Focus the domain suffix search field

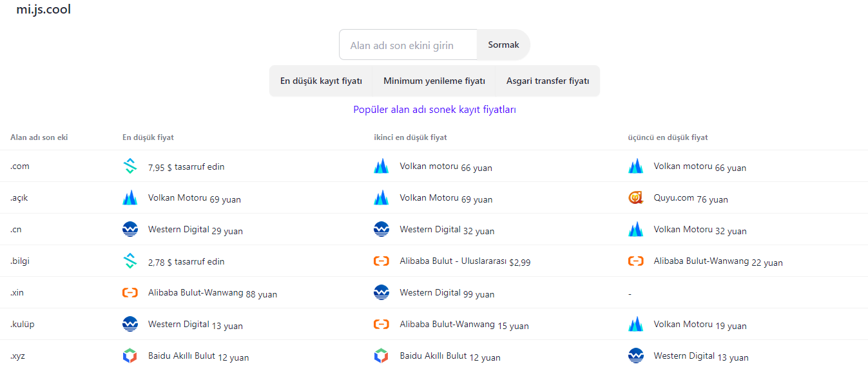[408, 45]
